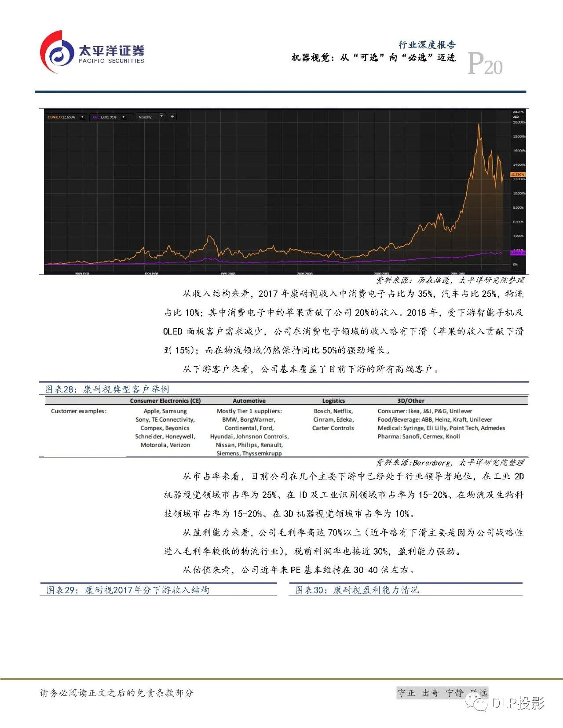563x728 pixels.
Task: Click the chart source line citing 汤森路透
Action: [x=450, y=280]
